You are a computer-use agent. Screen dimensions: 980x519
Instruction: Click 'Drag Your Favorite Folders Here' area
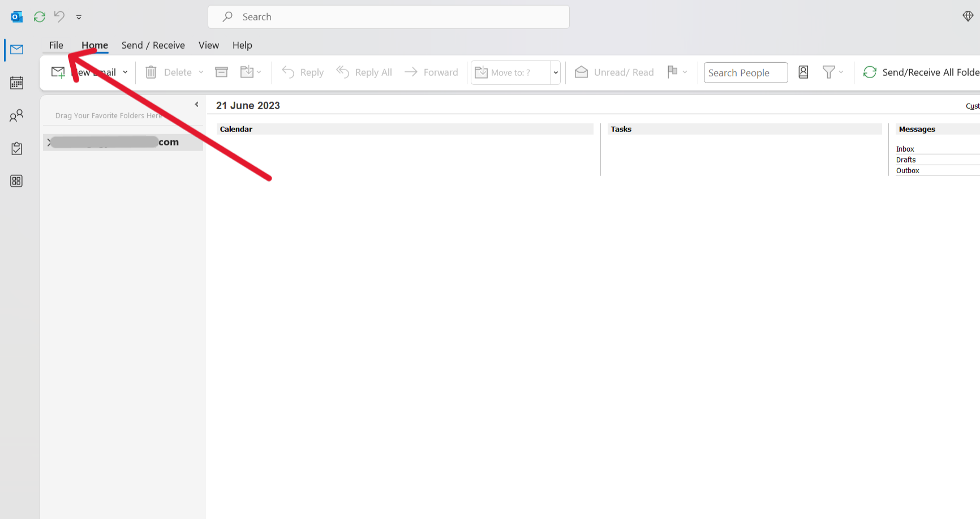(109, 115)
